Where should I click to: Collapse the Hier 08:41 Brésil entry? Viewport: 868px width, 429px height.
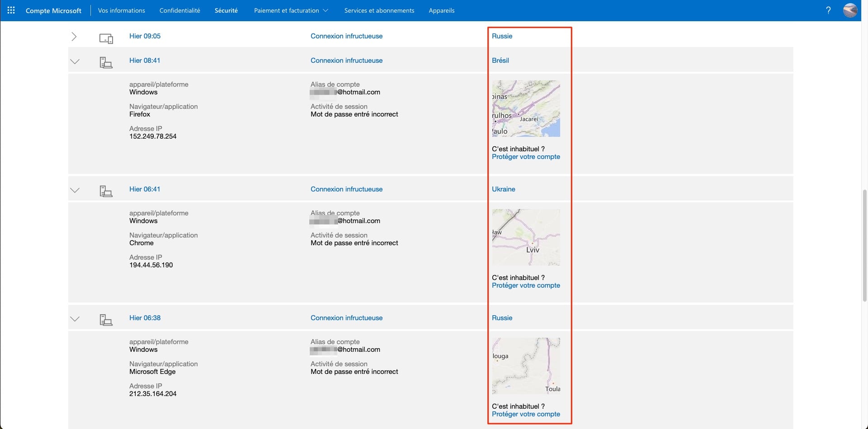click(x=75, y=61)
